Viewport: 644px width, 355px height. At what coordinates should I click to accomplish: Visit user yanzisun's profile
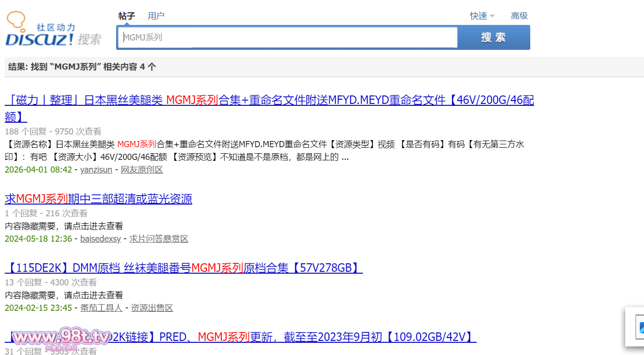point(96,170)
